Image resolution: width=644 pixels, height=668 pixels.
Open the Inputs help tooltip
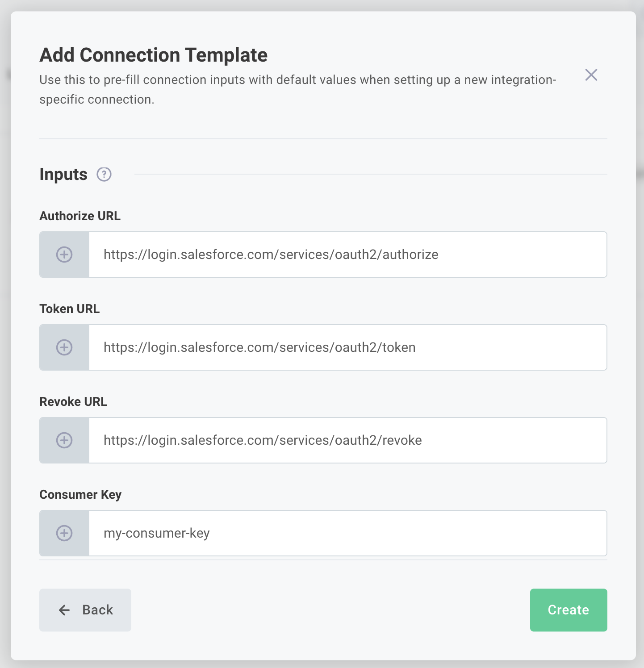click(x=104, y=175)
